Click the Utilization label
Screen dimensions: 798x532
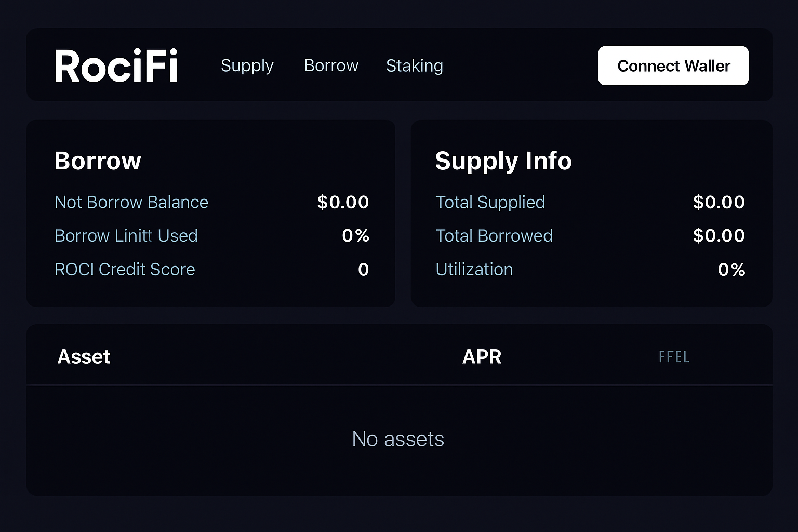[x=474, y=270]
